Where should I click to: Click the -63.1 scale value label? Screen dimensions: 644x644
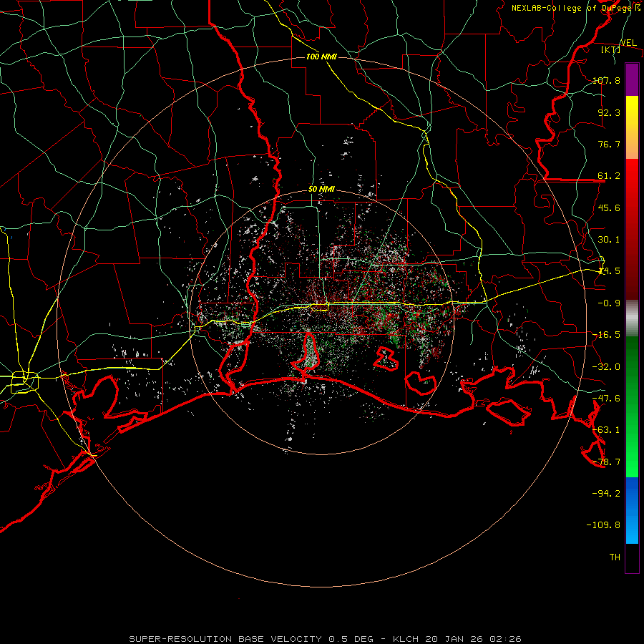coord(606,429)
